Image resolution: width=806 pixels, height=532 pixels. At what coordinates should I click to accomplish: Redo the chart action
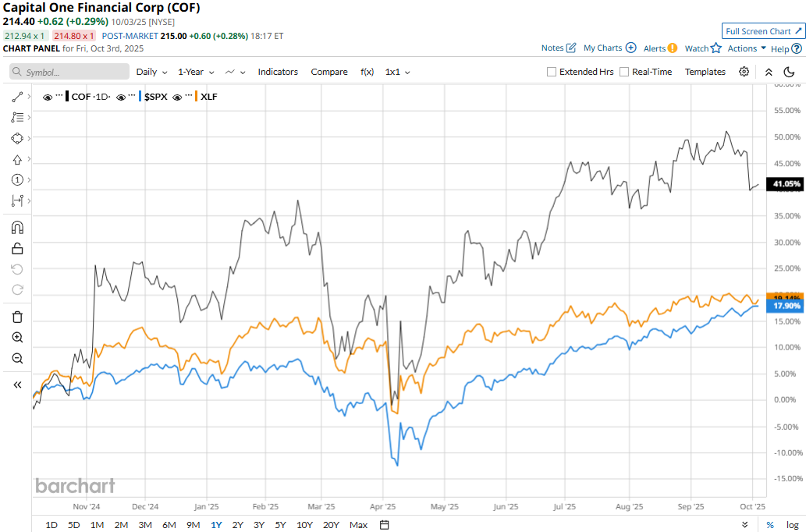[17, 290]
